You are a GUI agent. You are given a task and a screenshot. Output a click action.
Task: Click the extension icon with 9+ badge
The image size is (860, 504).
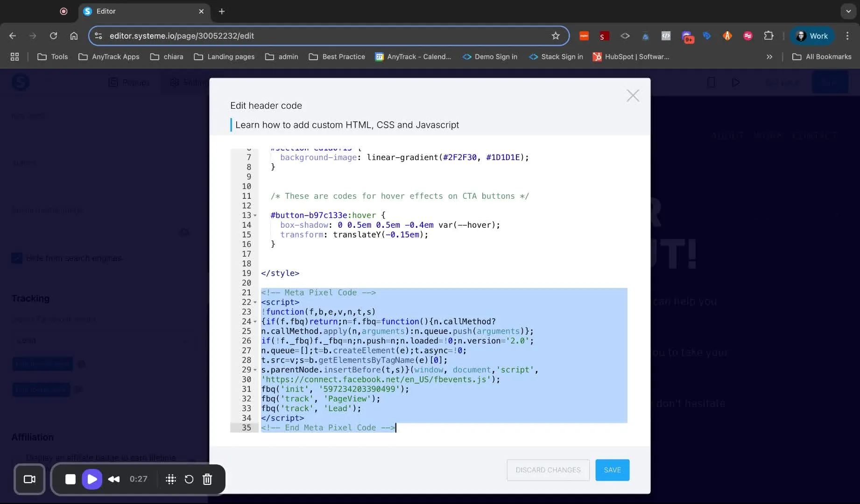click(687, 36)
